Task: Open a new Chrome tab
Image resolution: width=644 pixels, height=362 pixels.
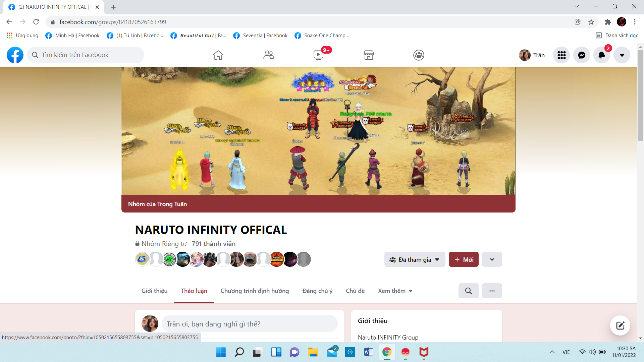Action: point(113,7)
